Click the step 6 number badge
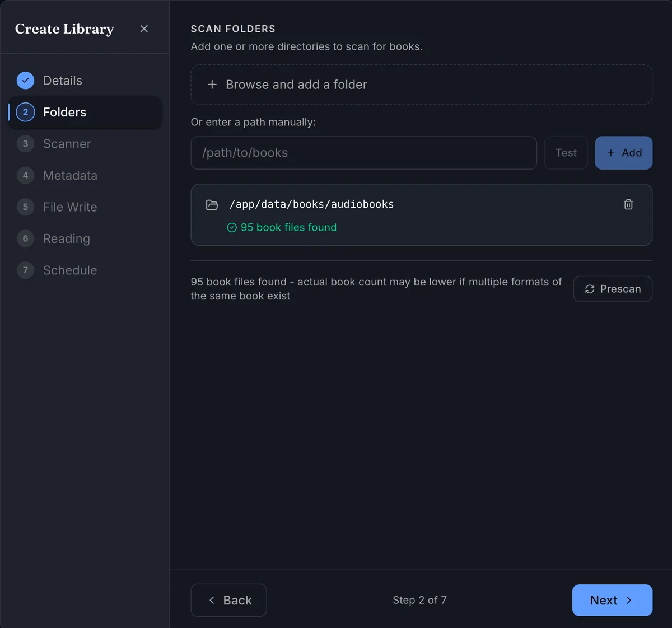 point(25,238)
